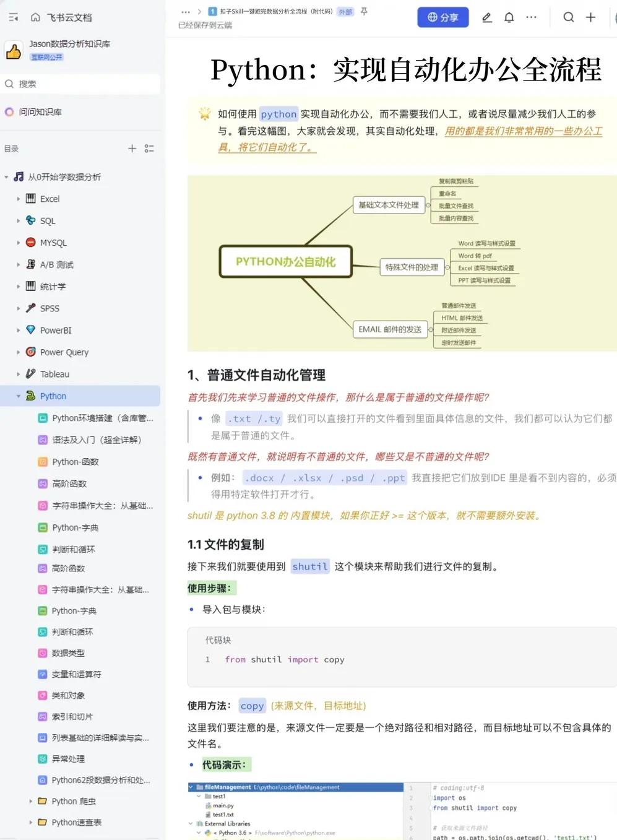Open Python环境搭建 document
The image size is (617, 840).
[x=103, y=418]
